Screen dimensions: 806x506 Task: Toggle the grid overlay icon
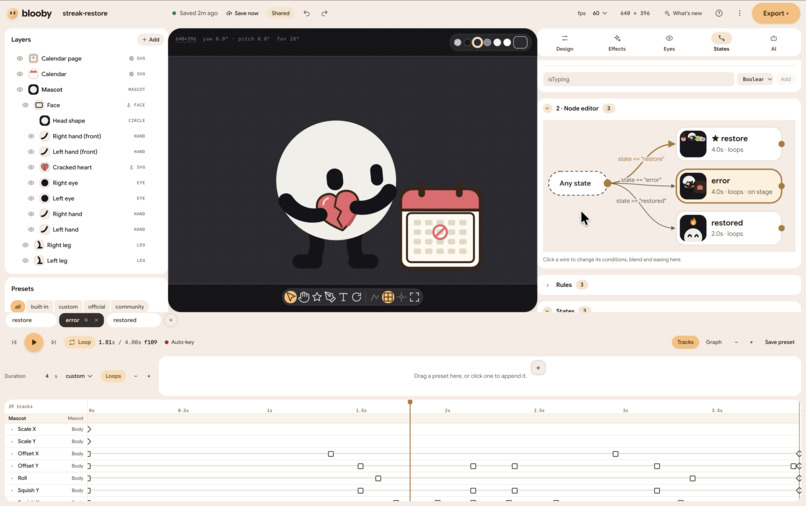click(x=388, y=297)
